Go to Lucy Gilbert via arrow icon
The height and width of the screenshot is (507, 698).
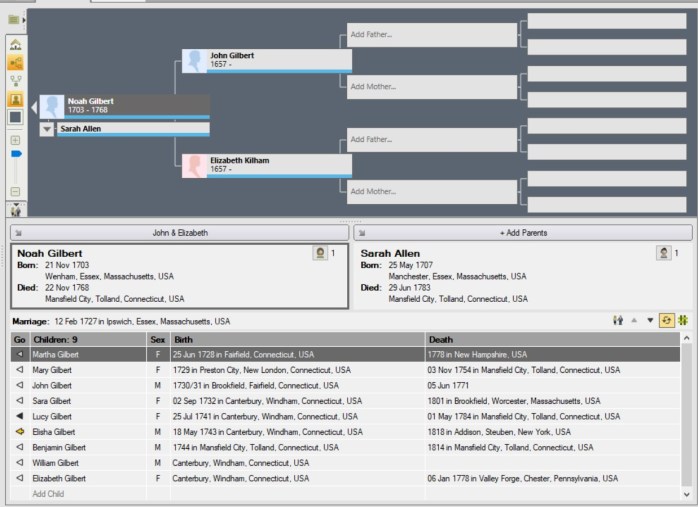pyautogui.click(x=19, y=416)
